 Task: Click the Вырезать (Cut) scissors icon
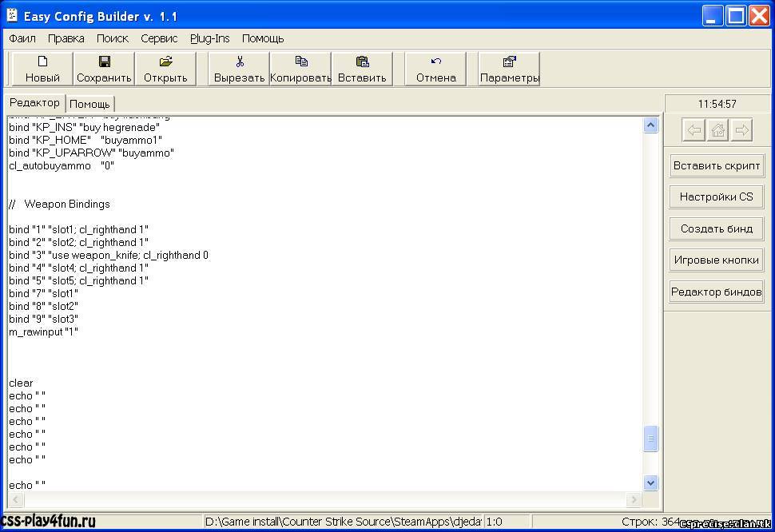tap(239, 62)
